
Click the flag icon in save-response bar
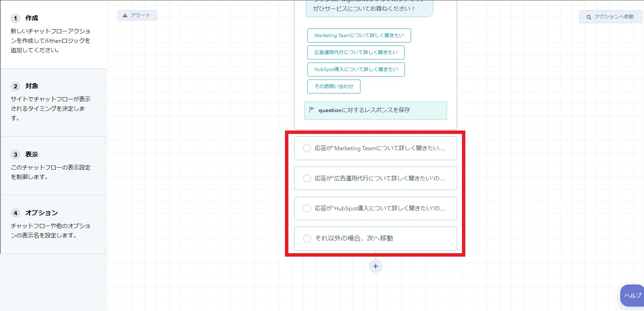tap(311, 109)
